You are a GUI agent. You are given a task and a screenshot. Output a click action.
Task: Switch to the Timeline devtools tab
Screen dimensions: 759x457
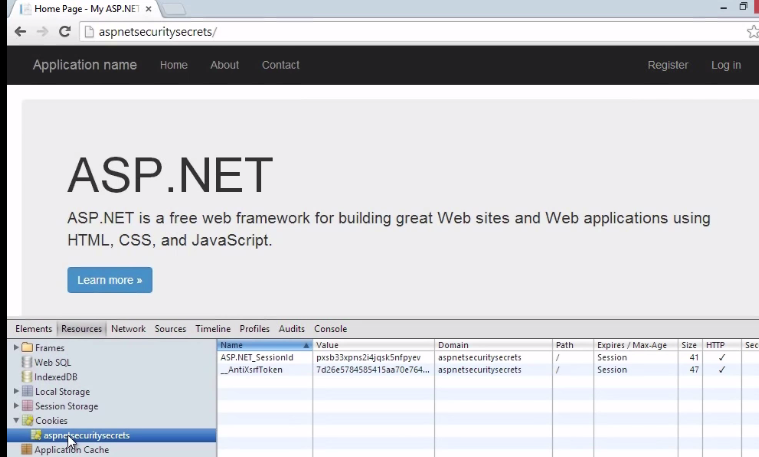[213, 329]
